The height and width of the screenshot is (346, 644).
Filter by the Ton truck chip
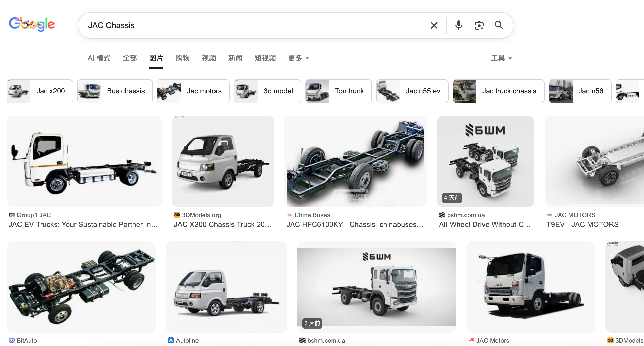(338, 91)
